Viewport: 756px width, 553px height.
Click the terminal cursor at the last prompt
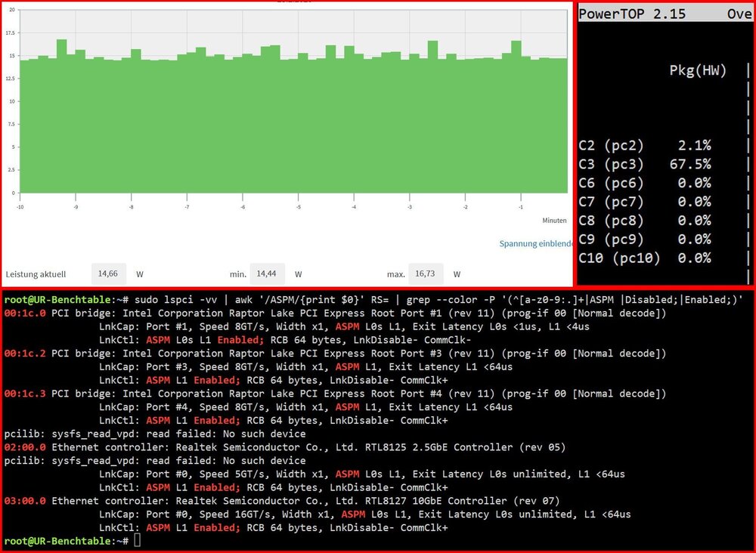(x=138, y=540)
